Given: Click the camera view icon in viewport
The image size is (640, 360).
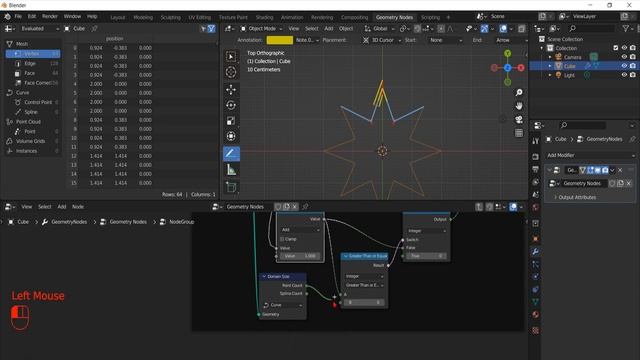Looking at the screenshot, I should click(x=519, y=120).
